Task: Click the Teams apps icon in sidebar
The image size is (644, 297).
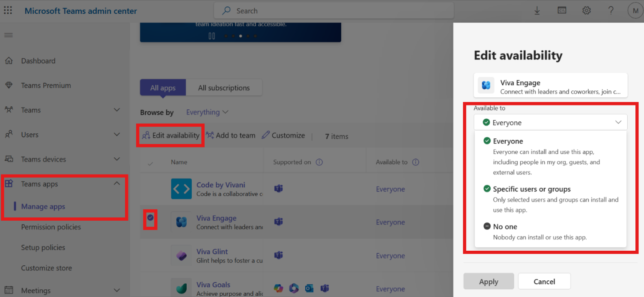Action: pyautogui.click(x=9, y=184)
